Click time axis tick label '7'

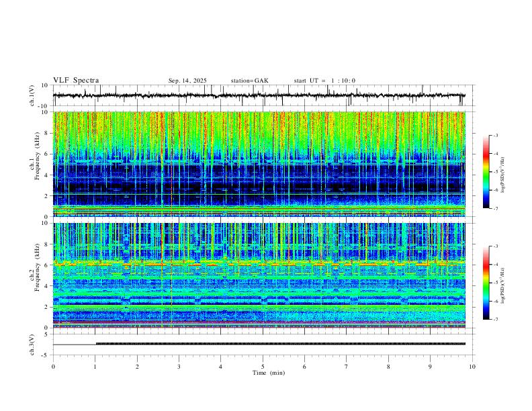coord(347,367)
